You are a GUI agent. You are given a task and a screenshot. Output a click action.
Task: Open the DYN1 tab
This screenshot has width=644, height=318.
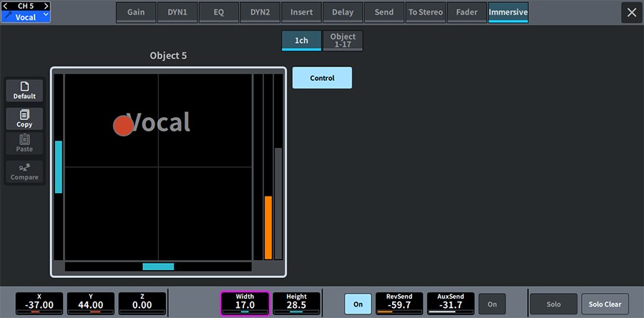pos(177,12)
